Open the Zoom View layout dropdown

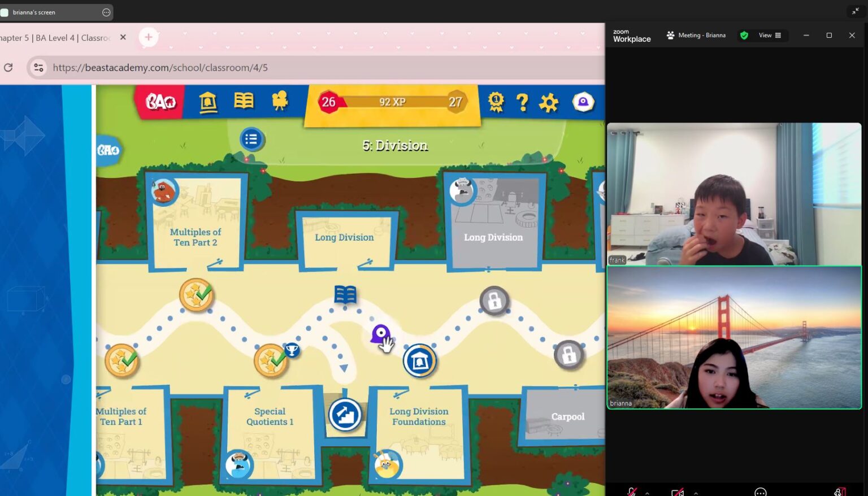[x=770, y=35]
